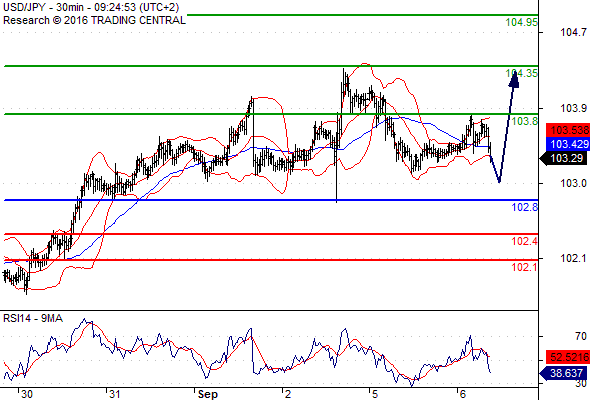The image size is (590, 400).
Task: Click the date 31 on time axis
Action: [x=114, y=394]
